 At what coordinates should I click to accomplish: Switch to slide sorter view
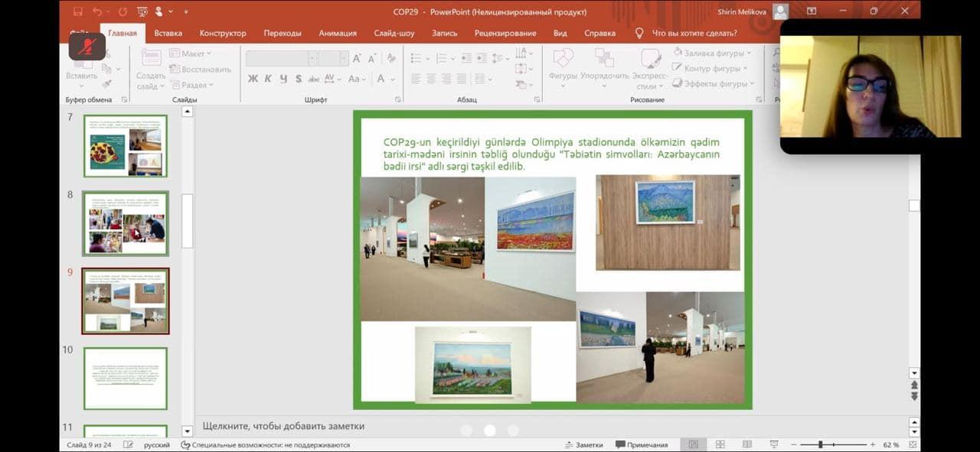click(720, 444)
